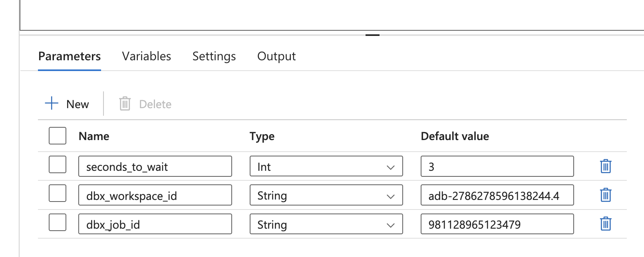Click the greyed Delete trash icon in toolbar
This screenshot has height=257, width=644.
(125, 104)
